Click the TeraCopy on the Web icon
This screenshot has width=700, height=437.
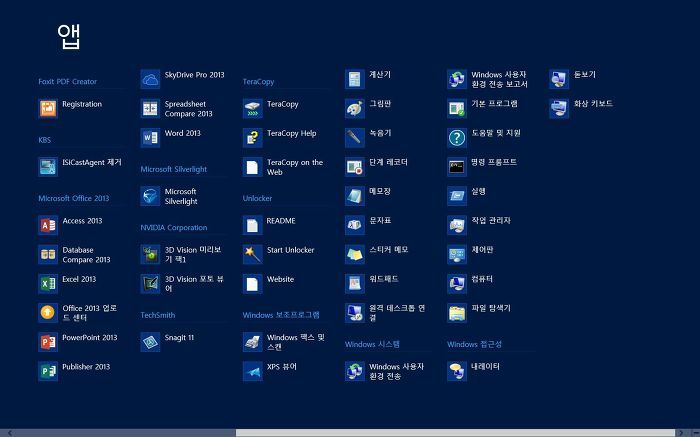click(252, 167)
